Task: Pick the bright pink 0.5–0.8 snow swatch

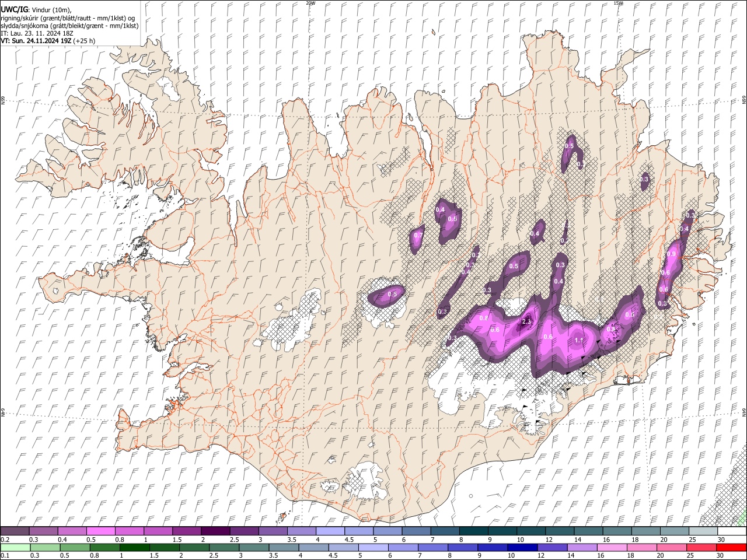Action: tap(100, 531)
